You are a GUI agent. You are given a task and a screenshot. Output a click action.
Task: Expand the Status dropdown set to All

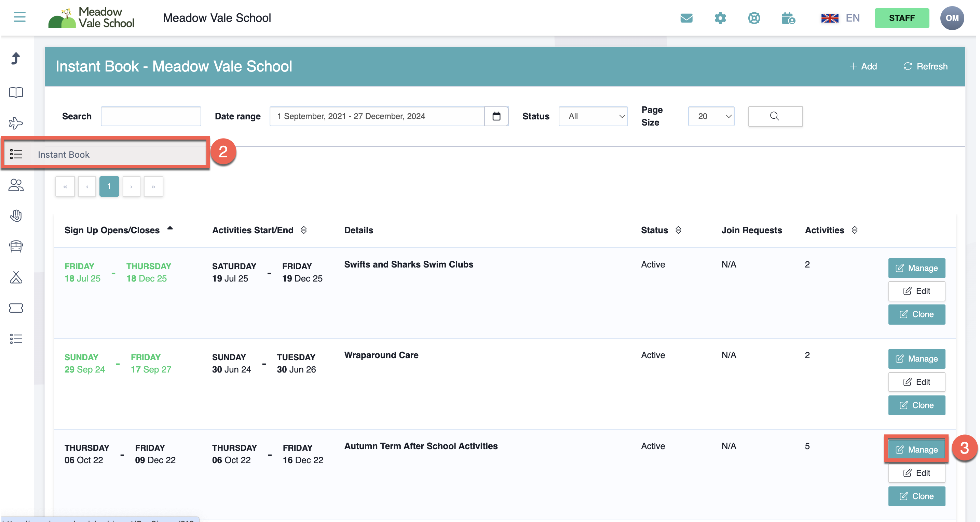click(x=593, y=116)
